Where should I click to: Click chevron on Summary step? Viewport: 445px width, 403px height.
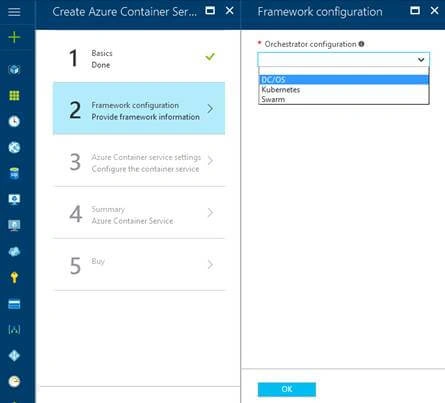(x=210, y=213)
